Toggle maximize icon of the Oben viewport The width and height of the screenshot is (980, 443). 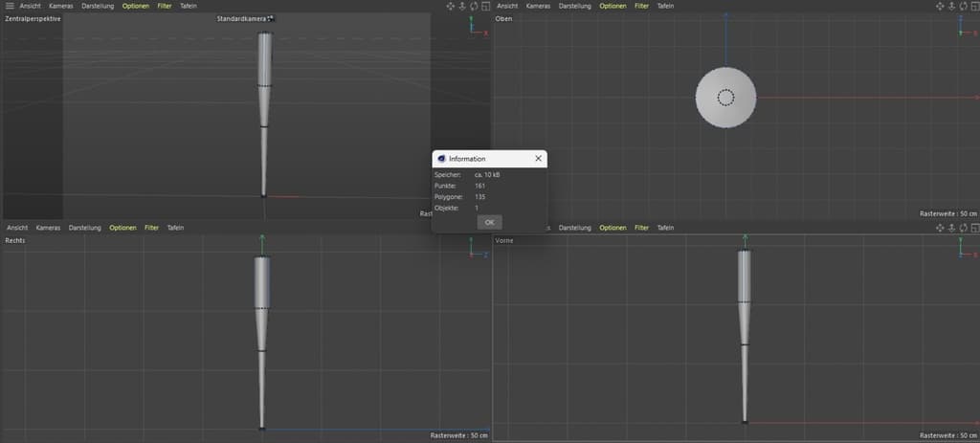coord(974,6)
